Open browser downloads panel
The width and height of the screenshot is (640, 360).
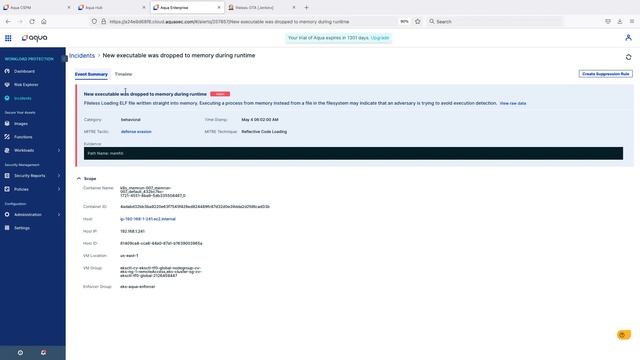620,21
